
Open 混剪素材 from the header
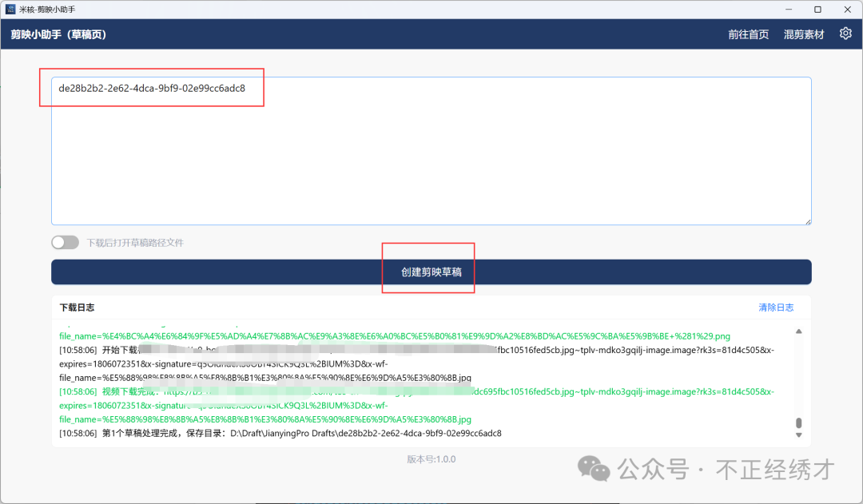tap(803, 34)
